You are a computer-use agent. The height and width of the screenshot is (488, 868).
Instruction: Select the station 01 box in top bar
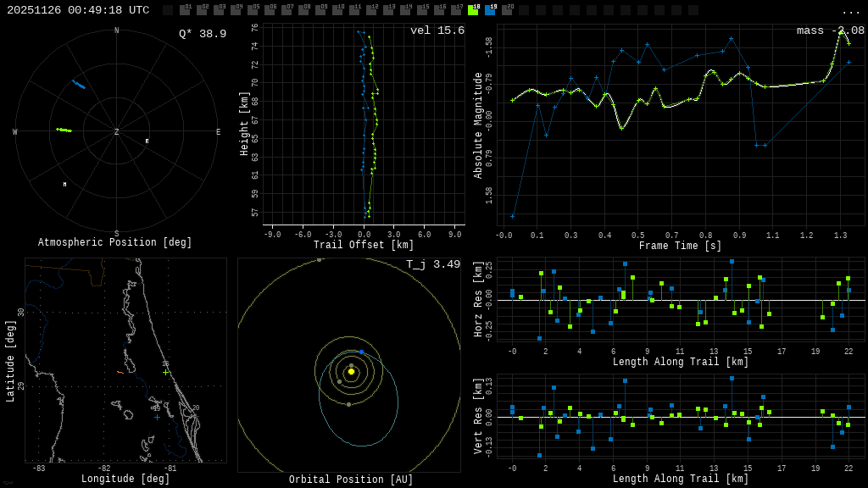tap(185, 10)
